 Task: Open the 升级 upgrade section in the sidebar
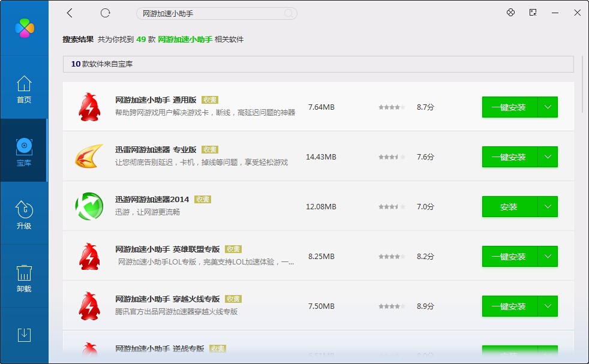click(24, 213)
